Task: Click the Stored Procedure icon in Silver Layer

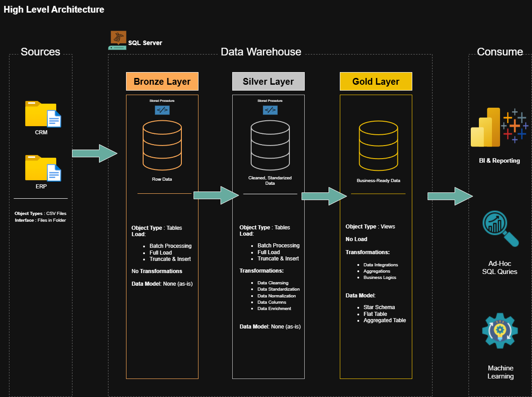Action: (x=270, y=110)
